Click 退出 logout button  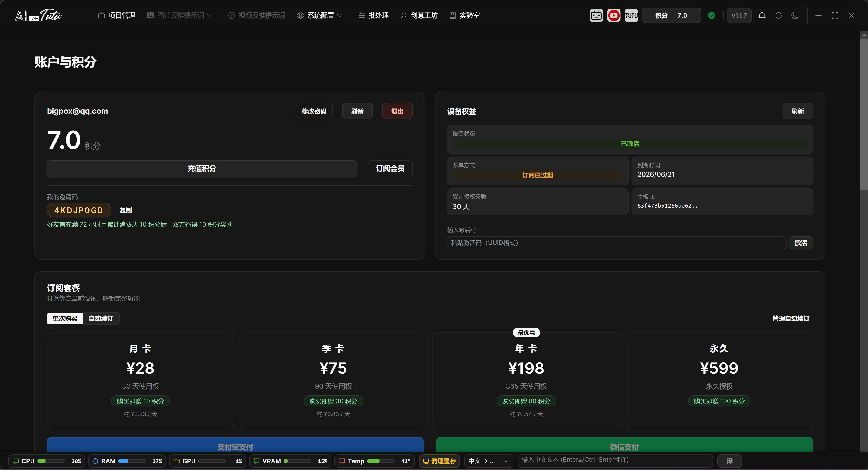(397, 111)
